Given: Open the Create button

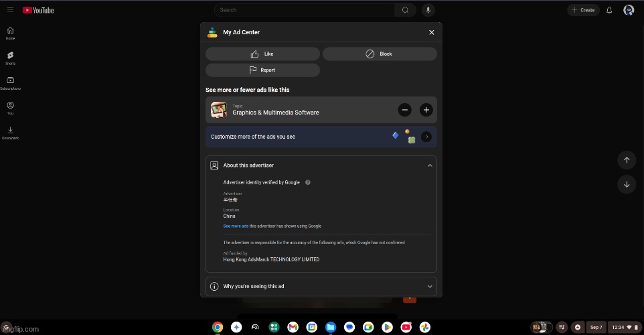Looking at the screenshot, I should pyautogui.click(x=583, y=10).
